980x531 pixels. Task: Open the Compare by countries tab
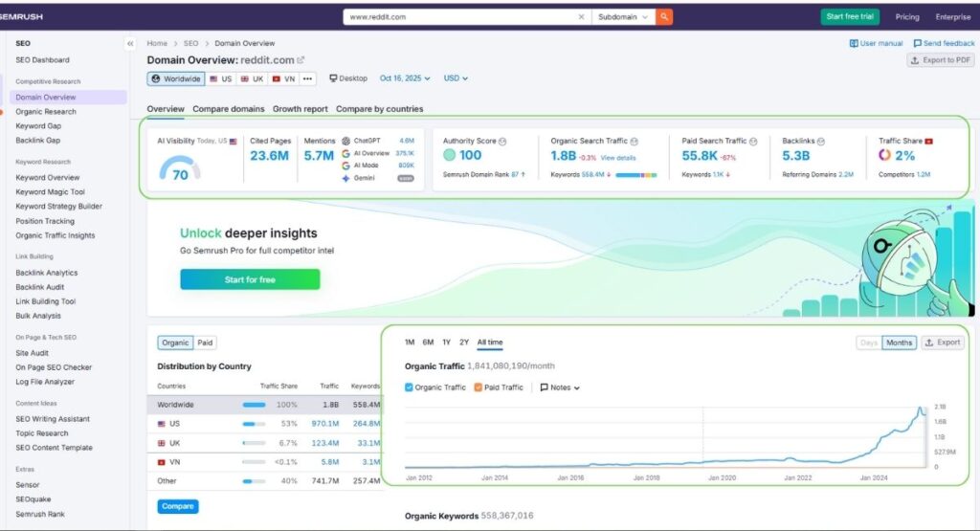pyautogui.click(x=379, y=109)
